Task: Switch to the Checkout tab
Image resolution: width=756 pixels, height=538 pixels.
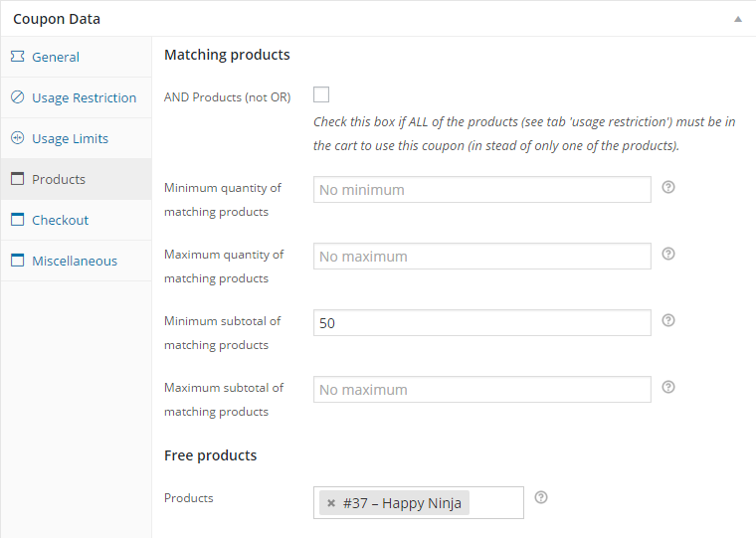Action: pos(60,220)
